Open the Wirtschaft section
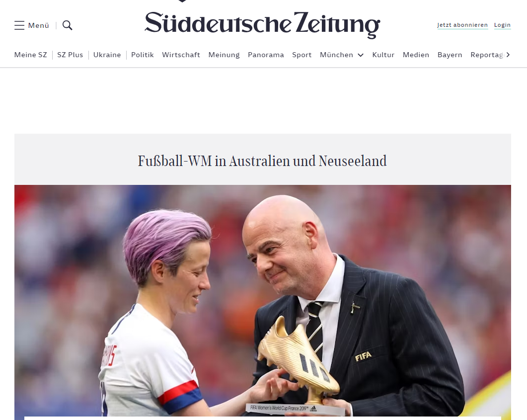This screenshot has width=527, height=420. tap(181, 55)
